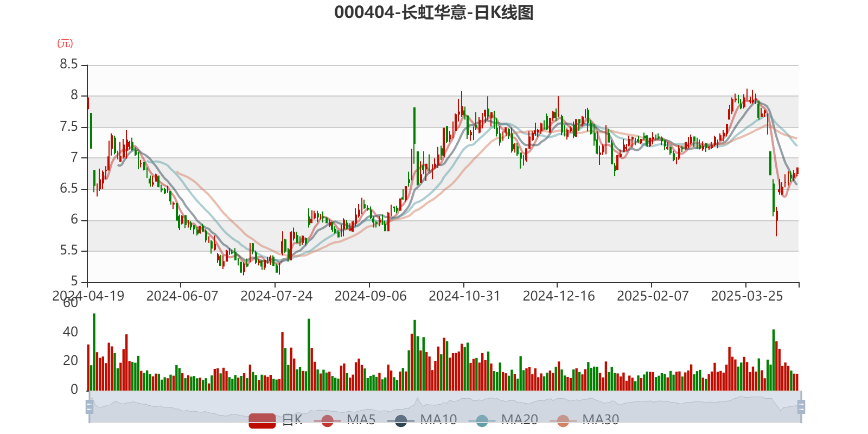Toggle MA10 line visibility via label

pos(438,419)
